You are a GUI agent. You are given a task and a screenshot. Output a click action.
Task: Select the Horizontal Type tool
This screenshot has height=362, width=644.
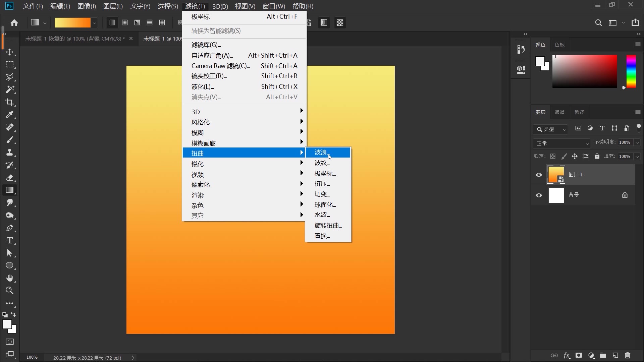(x=10, y=240)
